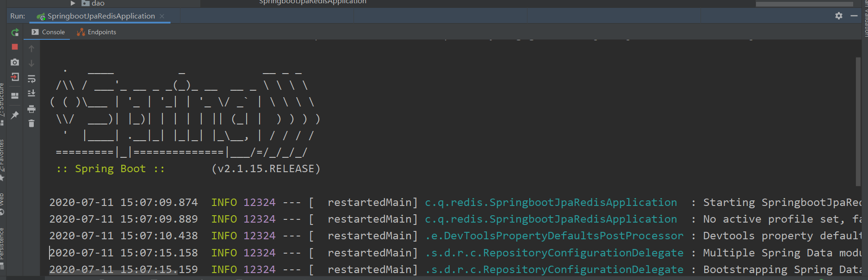Expand the dao folder in project tree

pos(73,3)
